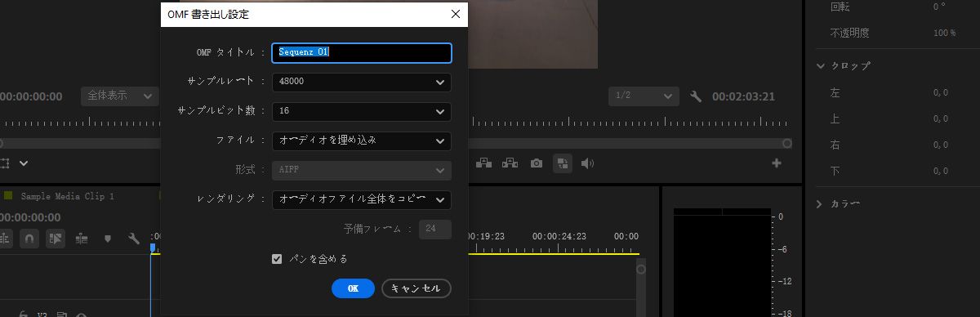
Task: Add marker with timeline marker icon
Action: pyautogui.click(x=107, y=239)
